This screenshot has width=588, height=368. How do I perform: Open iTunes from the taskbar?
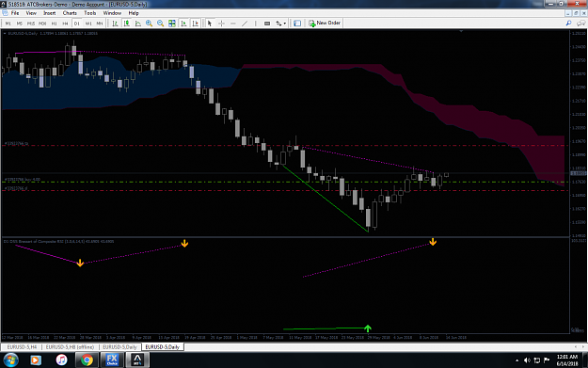pyautogui.click(x=61, y=360)
